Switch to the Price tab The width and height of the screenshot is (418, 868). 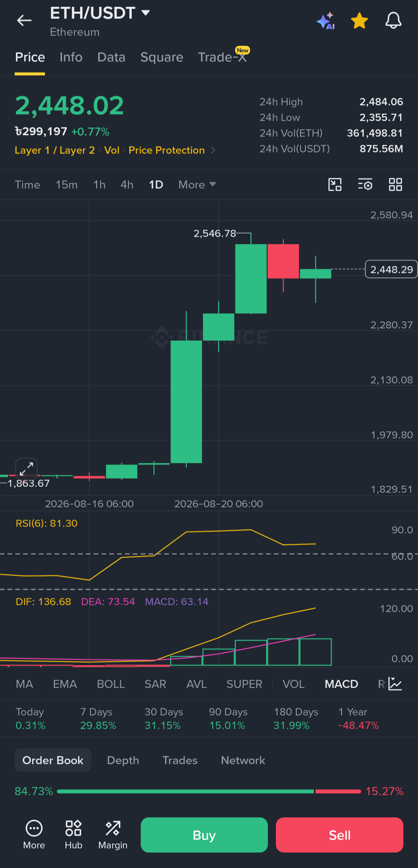(30, 57)
